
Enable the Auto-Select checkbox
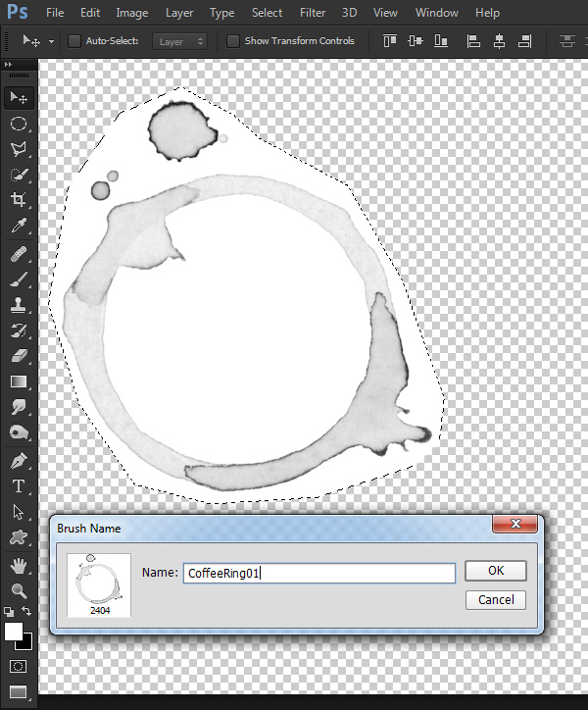(74, 41)
